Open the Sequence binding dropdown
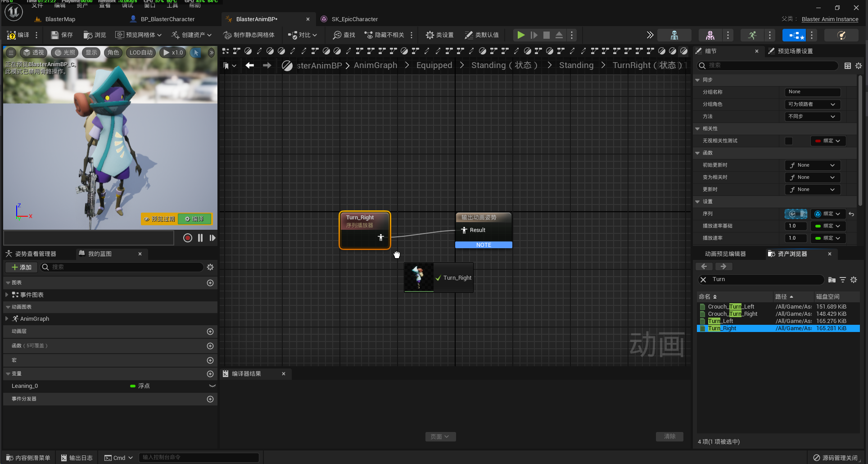The height and width of the screenshot is (464, 868). (827, 214)
